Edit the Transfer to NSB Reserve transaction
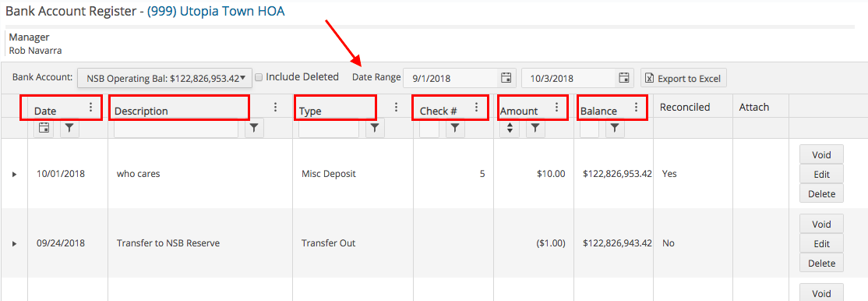The height and width of the screenshot is (301, 868). (x=821, y=243)
